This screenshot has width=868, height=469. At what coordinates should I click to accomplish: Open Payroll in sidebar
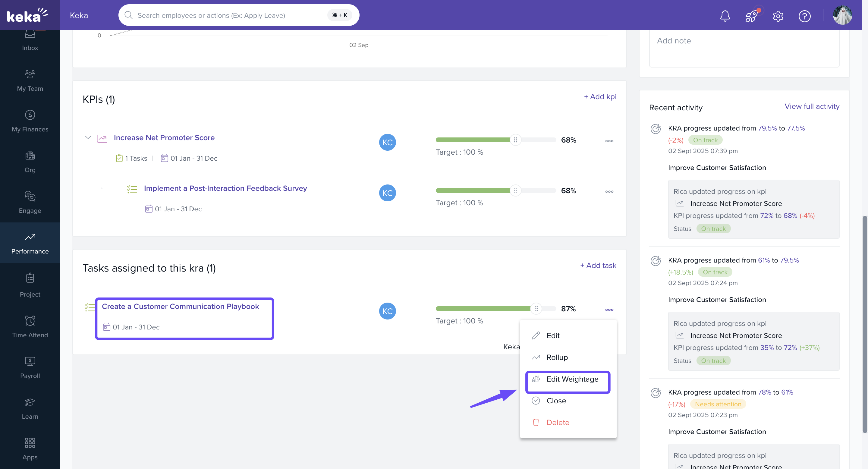(x=30, y=367)
